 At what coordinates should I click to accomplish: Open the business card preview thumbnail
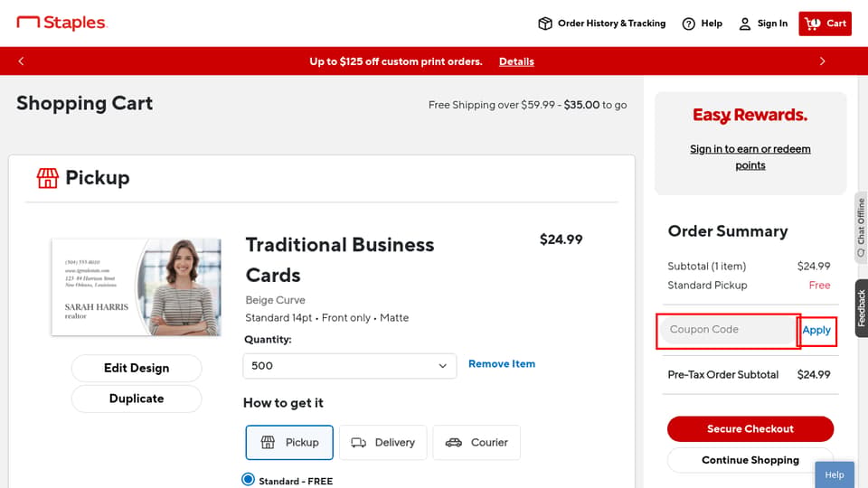point(137,286)
